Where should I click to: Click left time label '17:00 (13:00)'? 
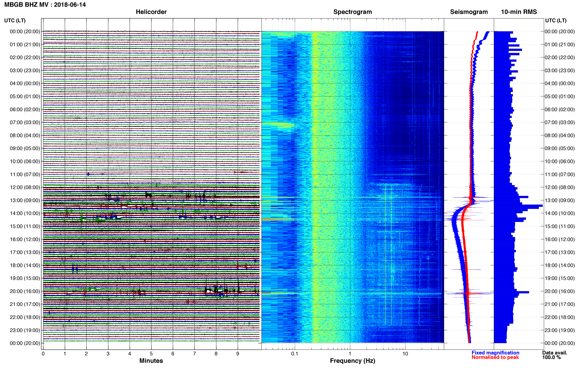coord(25,252)
